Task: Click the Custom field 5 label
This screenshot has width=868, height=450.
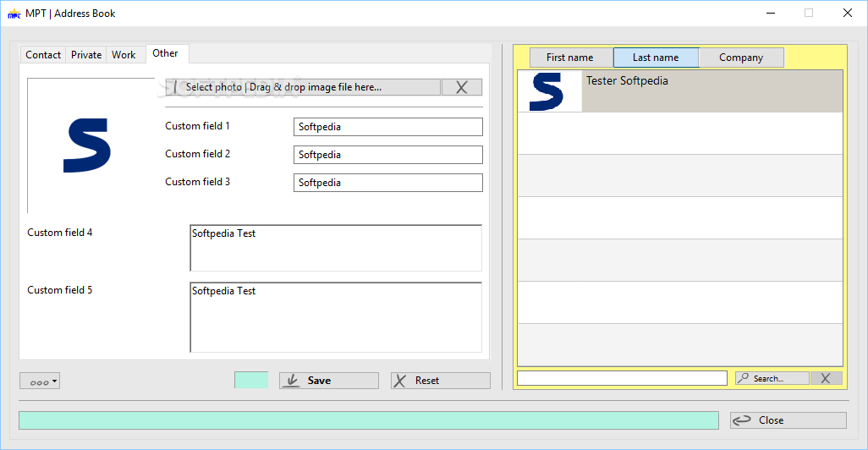Action: [x=60, y=290]
